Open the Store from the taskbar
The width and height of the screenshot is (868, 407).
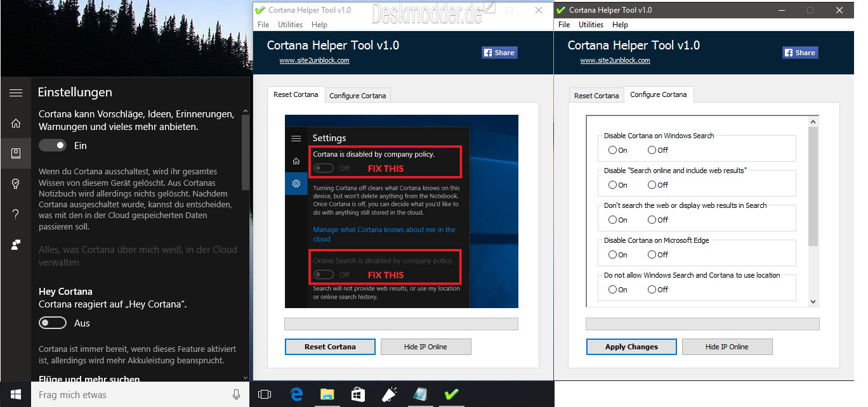coord(358,394)
